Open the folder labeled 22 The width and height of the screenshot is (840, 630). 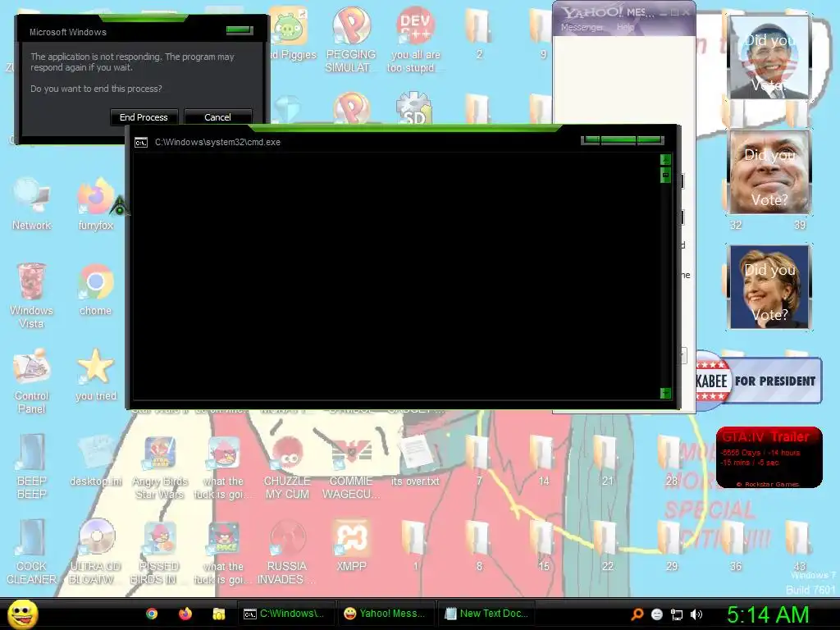coord(606,546)
